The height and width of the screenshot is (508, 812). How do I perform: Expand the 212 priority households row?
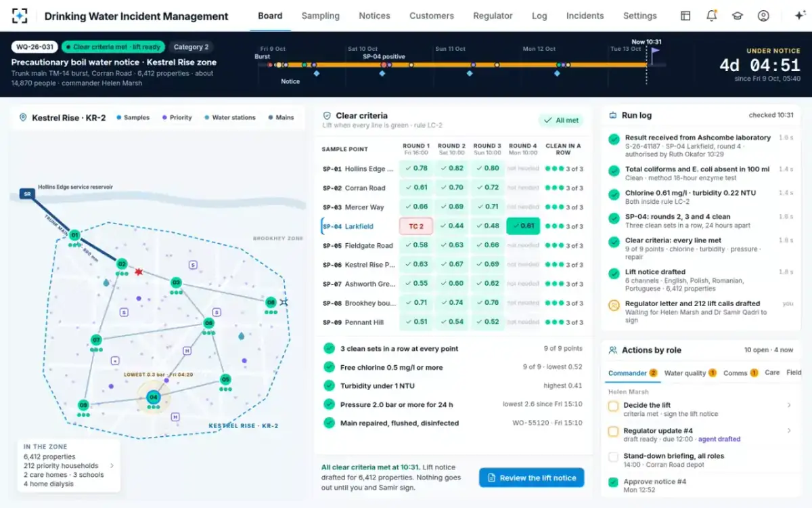point(68,466)
